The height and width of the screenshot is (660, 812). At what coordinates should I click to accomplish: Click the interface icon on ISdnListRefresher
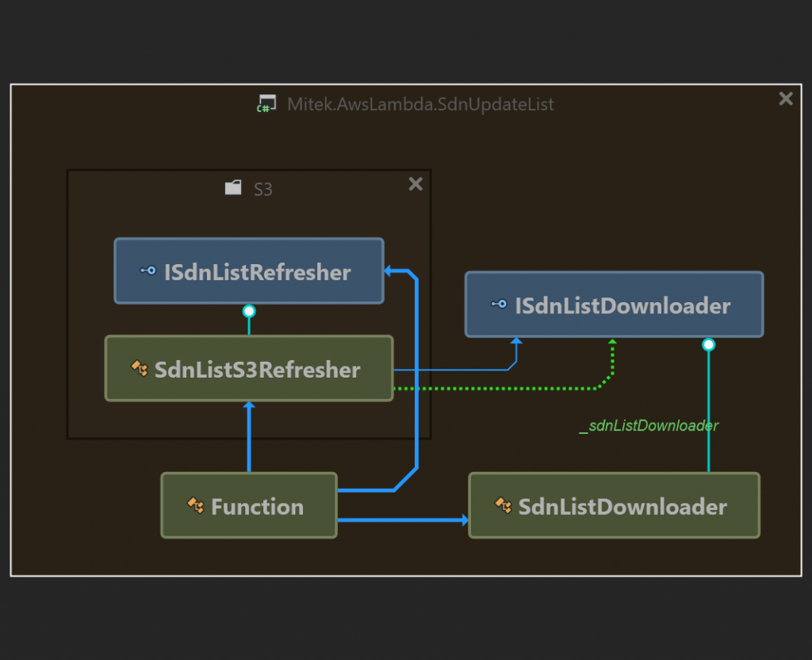(x=148, y=271)
